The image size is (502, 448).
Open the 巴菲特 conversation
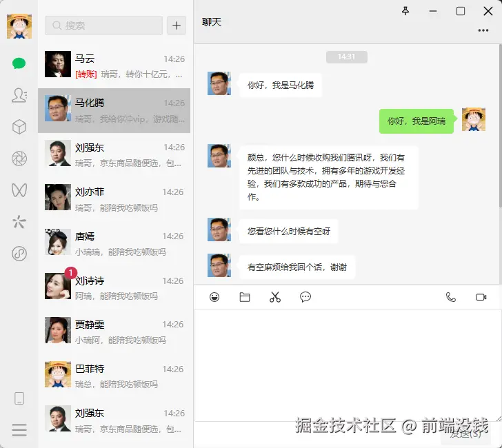pyautogui.click(x=114, y=376)
